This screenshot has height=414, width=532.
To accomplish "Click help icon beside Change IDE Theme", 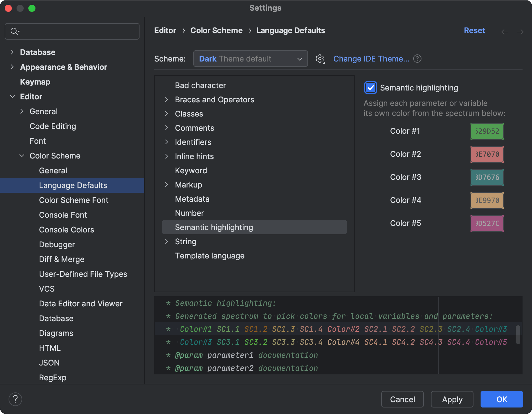I will (417, 59).
